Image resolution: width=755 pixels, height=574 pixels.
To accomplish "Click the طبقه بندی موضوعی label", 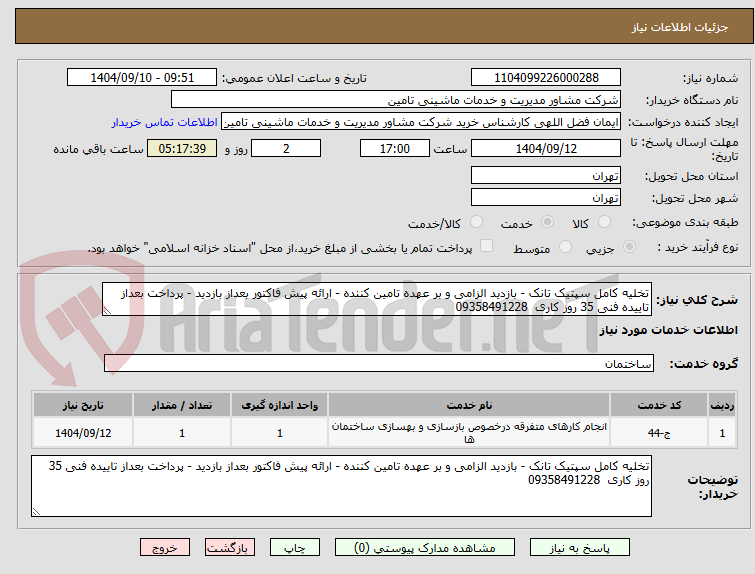I will pos(685,222).
